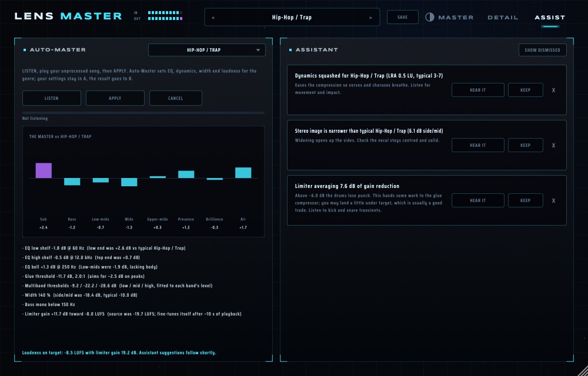Click the 'EQ bell +1.3 dB' line
Image resolution: width=588 pixels, height=376 pixels.
pyautogui.click(x=89, y=267)
